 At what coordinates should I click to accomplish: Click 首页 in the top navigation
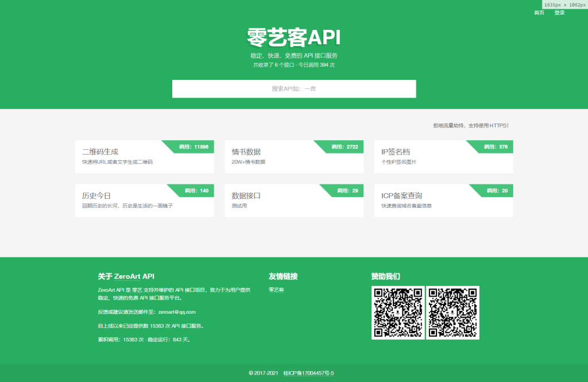538,12
